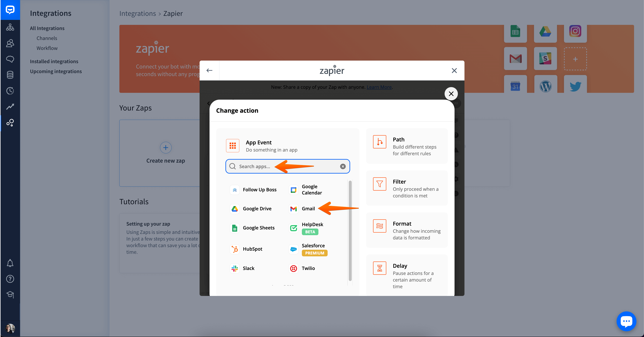Choose Twilio app

pos(302,268)
